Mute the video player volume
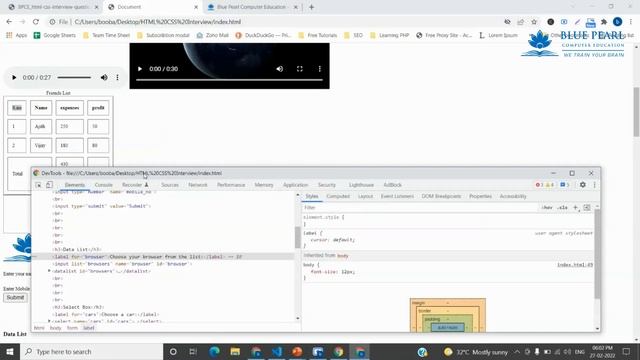640x360 pixels. (280, 69)
